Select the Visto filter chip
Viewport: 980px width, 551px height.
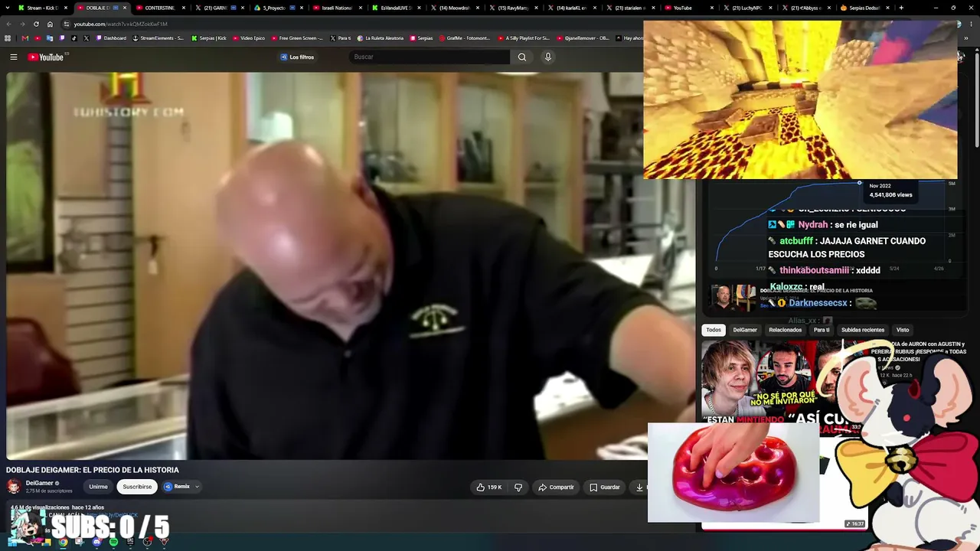click(903, 330)
